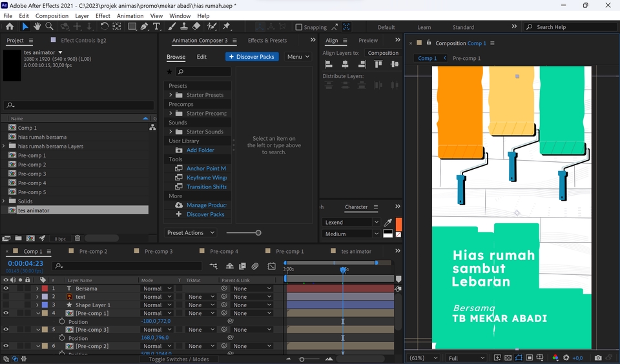
Task: Select the Eraser tool
Action: tap(196, 26)
